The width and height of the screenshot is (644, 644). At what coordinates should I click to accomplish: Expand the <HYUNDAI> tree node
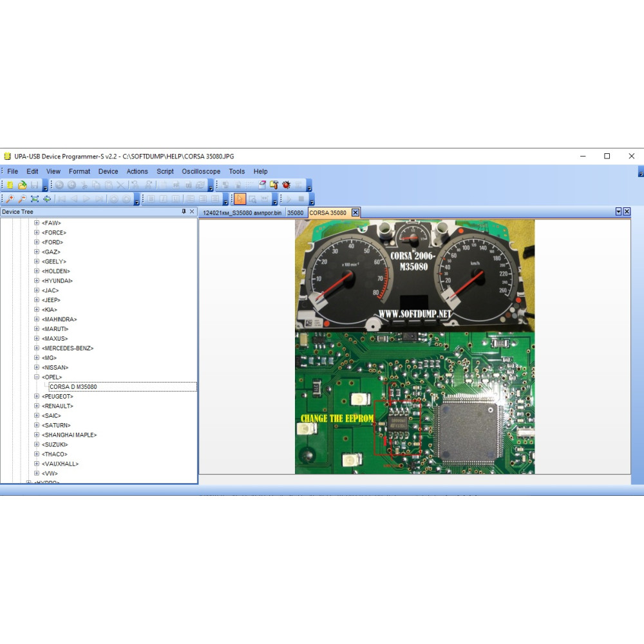pyautogui.click(x=37, y=281)
